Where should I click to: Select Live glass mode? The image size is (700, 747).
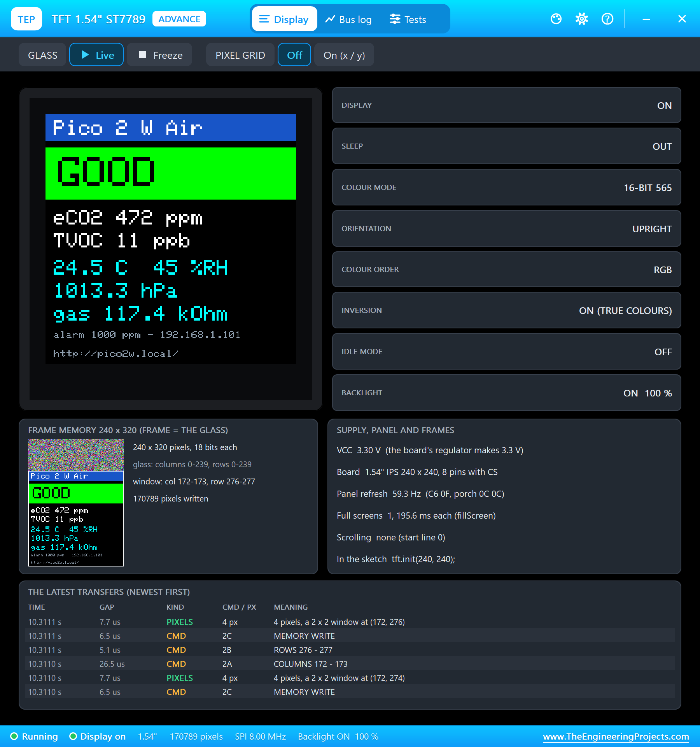click(96, 55)
